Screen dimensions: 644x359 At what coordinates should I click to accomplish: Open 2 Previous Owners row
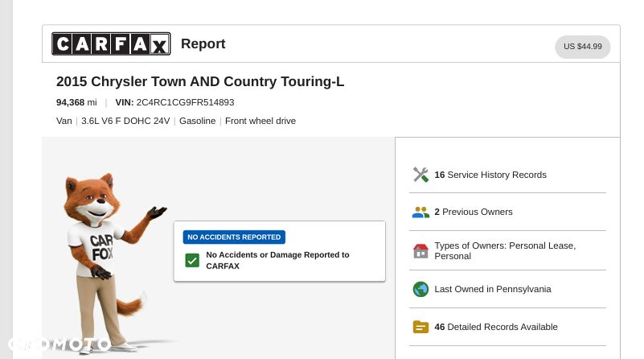click(507, 212)
